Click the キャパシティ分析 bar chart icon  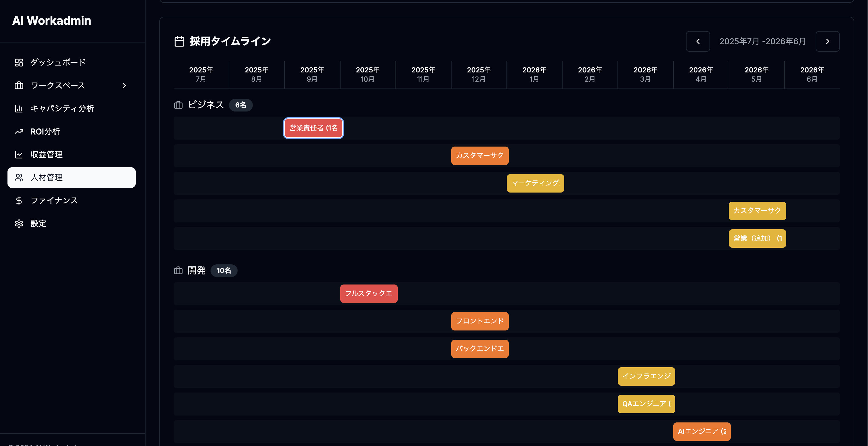click(19, 108)
